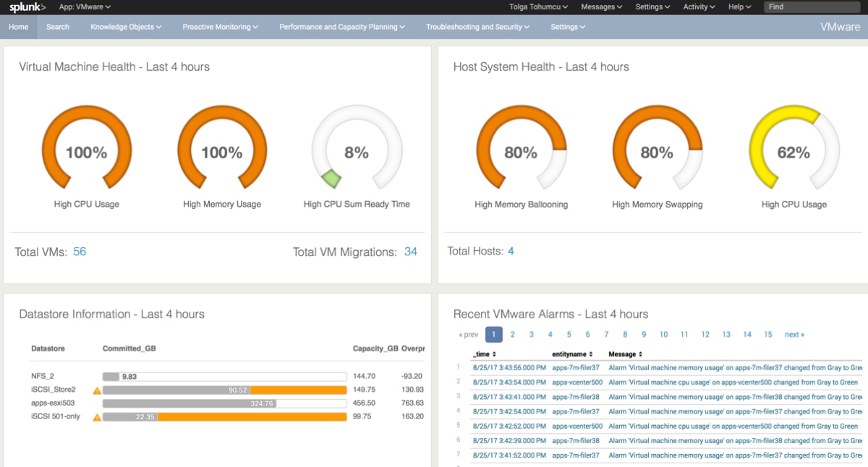Click VMware app title label
This screenshot has height=467, width=868.
(x=840, y=27)
